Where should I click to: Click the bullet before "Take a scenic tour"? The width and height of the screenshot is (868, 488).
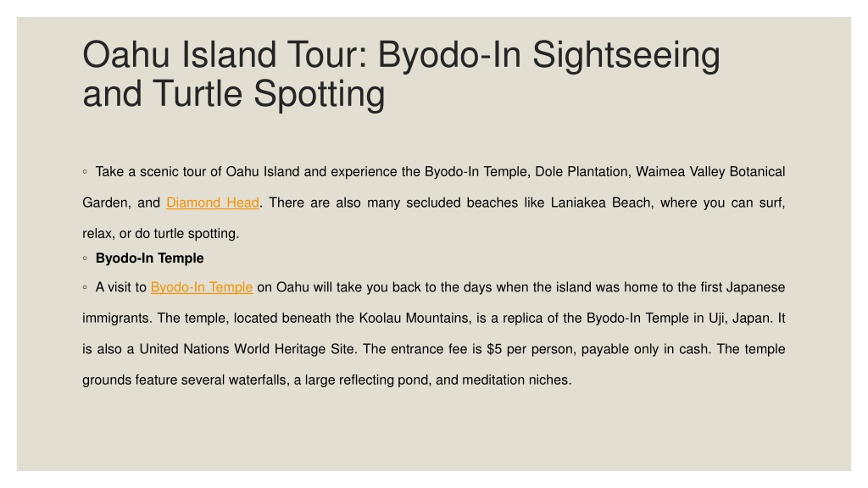[x=85, y=172]
